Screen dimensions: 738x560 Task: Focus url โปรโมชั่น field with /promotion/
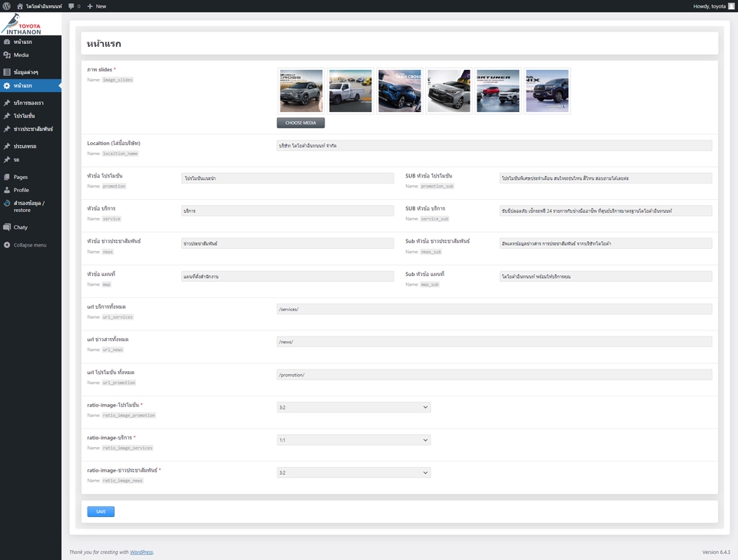[494, 375]
